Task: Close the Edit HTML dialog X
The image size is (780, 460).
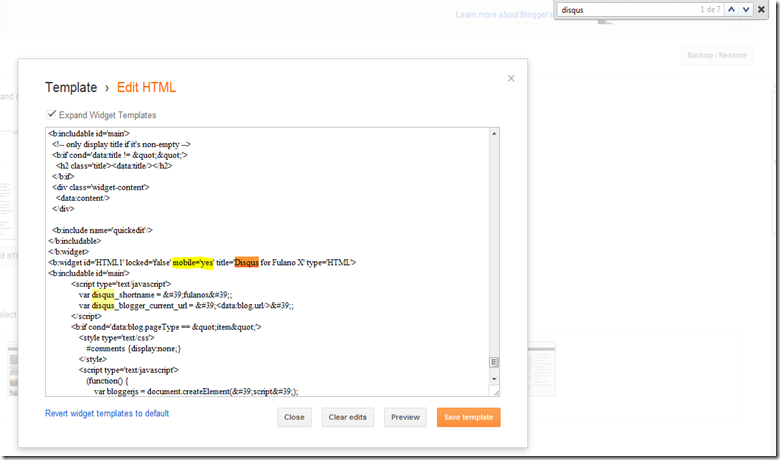Action: point(511,79)
